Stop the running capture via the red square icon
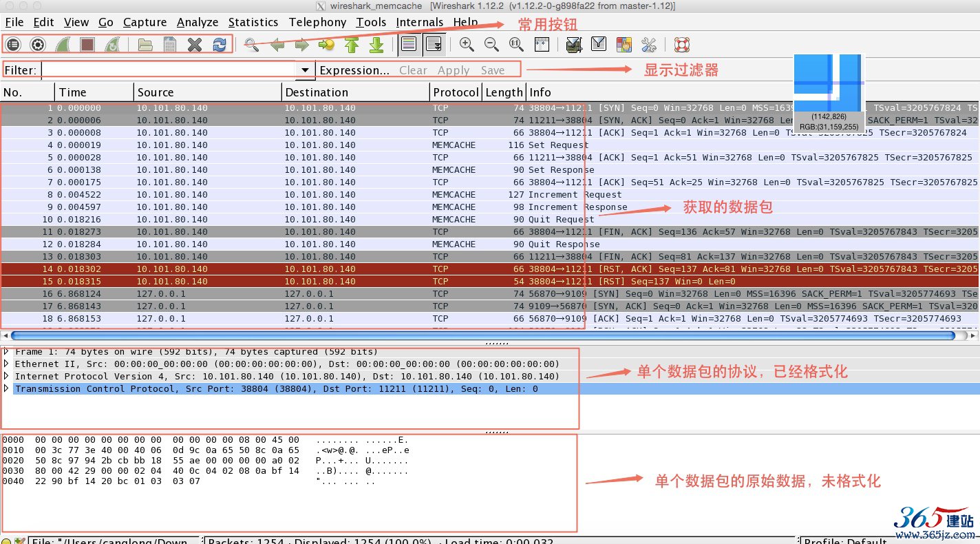 click(87, 45)
